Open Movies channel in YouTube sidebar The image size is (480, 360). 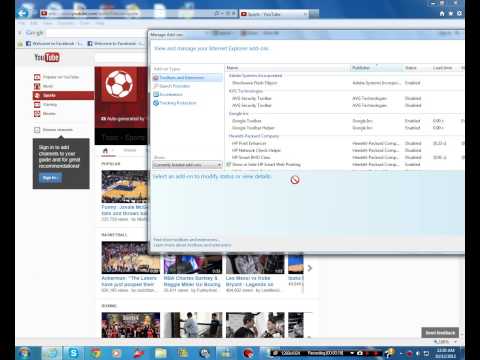tap(45, 113)
